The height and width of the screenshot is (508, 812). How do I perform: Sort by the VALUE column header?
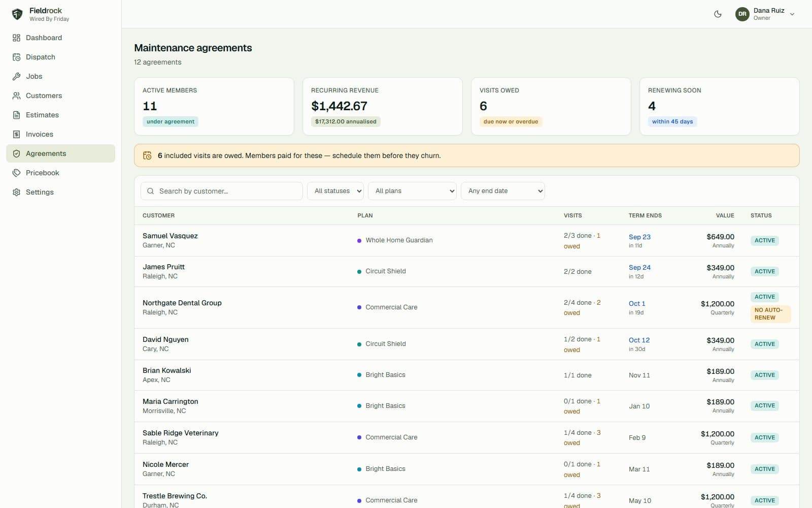coord(725,215)
